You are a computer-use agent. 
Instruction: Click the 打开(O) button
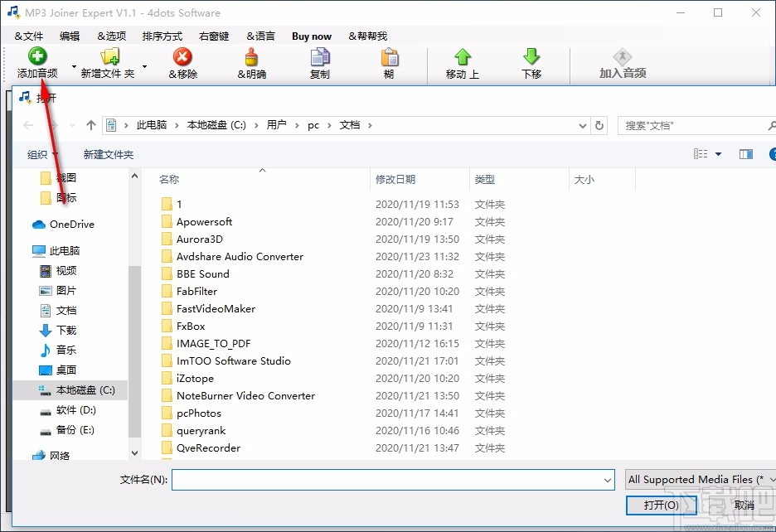[x=662, y=505]
